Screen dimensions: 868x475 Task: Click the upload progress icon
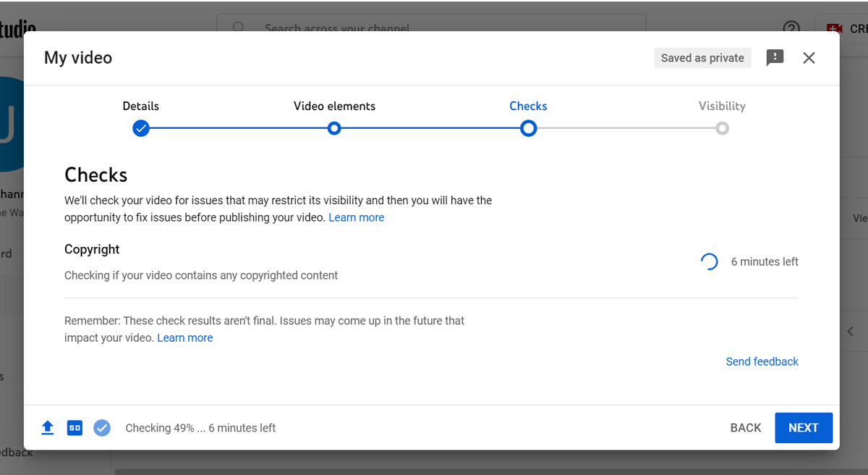click(x=47, y=427)
